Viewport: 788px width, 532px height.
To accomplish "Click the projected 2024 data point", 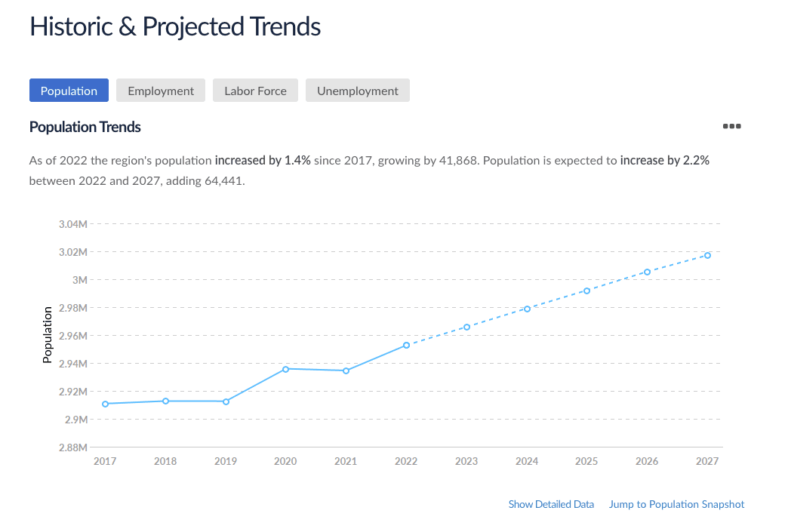I will pos(527,309).
